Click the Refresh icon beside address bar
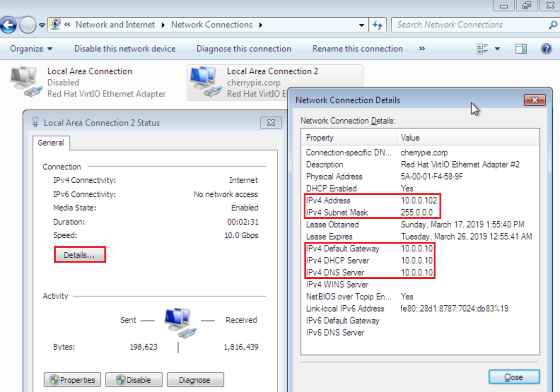Viewport: 560px width, 392px height. click(377, 25)
